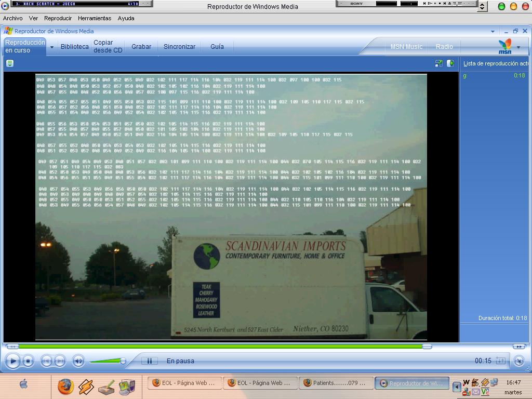Go to the previous track
532x399 pixels.
point(46,361)
